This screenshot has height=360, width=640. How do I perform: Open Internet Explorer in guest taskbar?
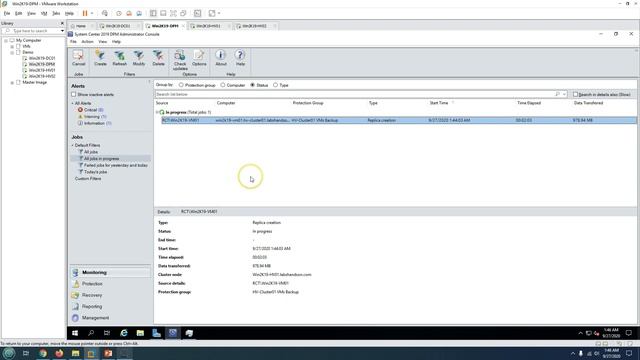tap(124, 333)
